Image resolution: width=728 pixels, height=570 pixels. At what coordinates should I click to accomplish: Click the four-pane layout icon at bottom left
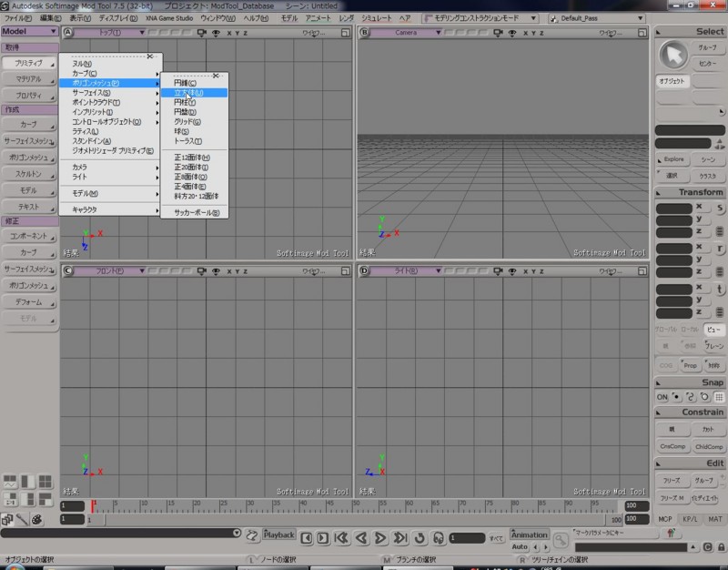(45, 482)
